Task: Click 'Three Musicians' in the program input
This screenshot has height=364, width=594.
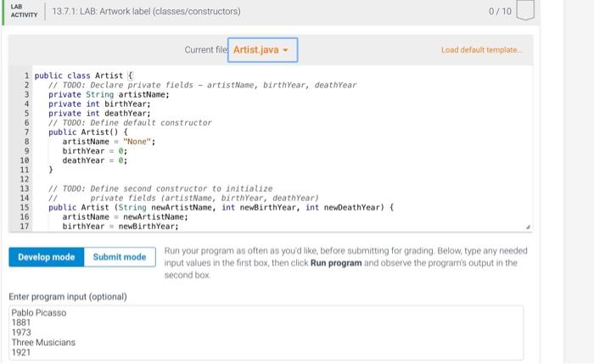Action: coord(43,343)
